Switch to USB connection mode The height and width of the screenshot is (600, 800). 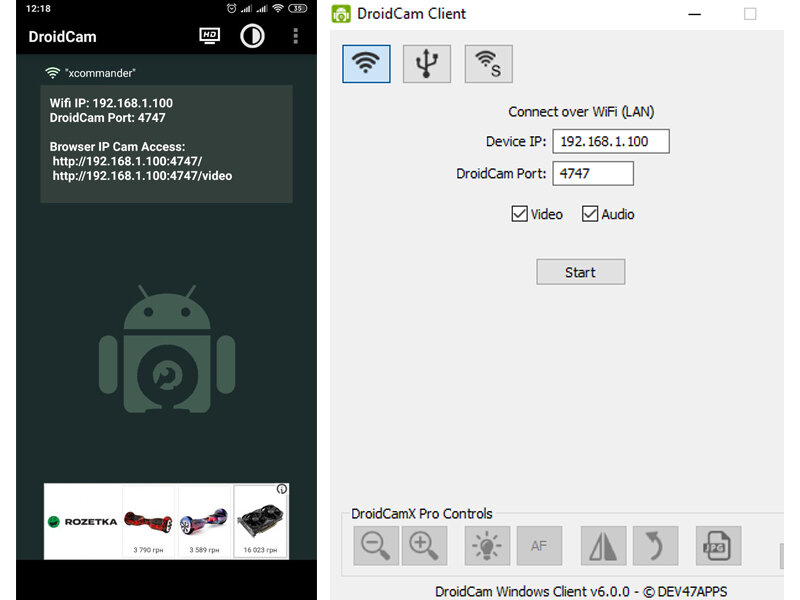click(x=427, y=64)
